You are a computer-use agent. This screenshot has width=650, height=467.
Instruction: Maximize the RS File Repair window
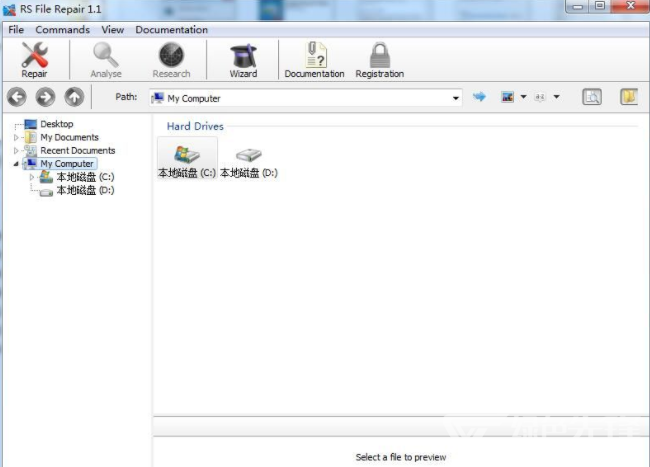(600, 6)
